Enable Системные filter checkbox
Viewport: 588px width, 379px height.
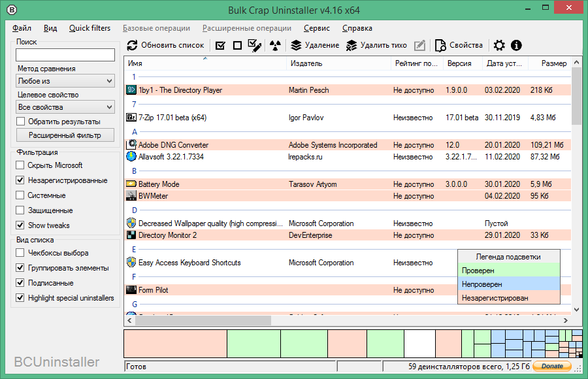(x=20, y=195)
